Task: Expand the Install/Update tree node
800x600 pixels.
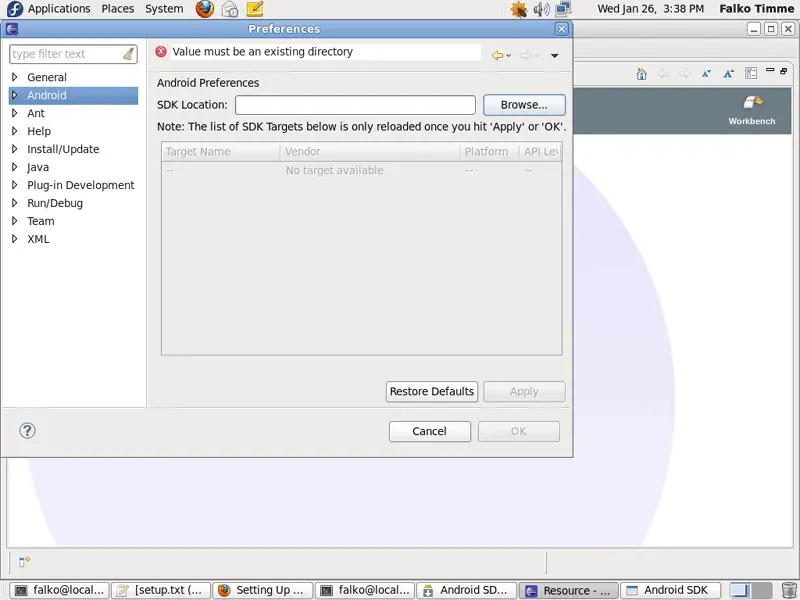Action: coord(15,149)
